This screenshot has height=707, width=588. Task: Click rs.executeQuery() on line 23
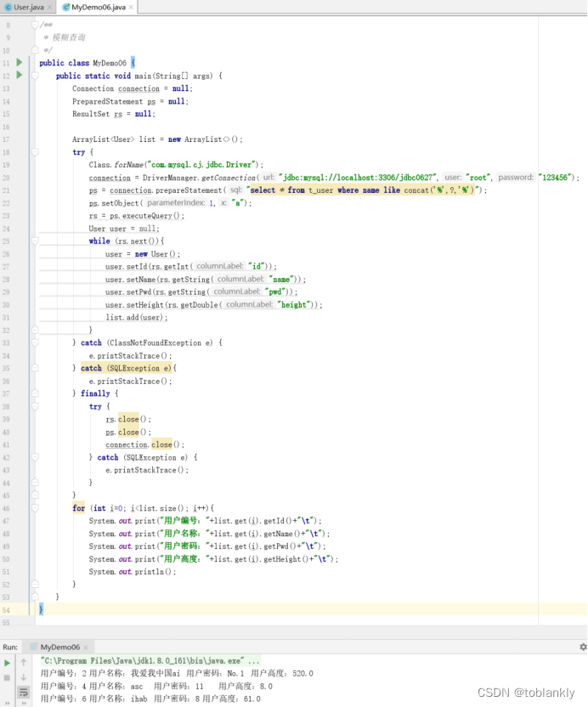coord(145,216)
